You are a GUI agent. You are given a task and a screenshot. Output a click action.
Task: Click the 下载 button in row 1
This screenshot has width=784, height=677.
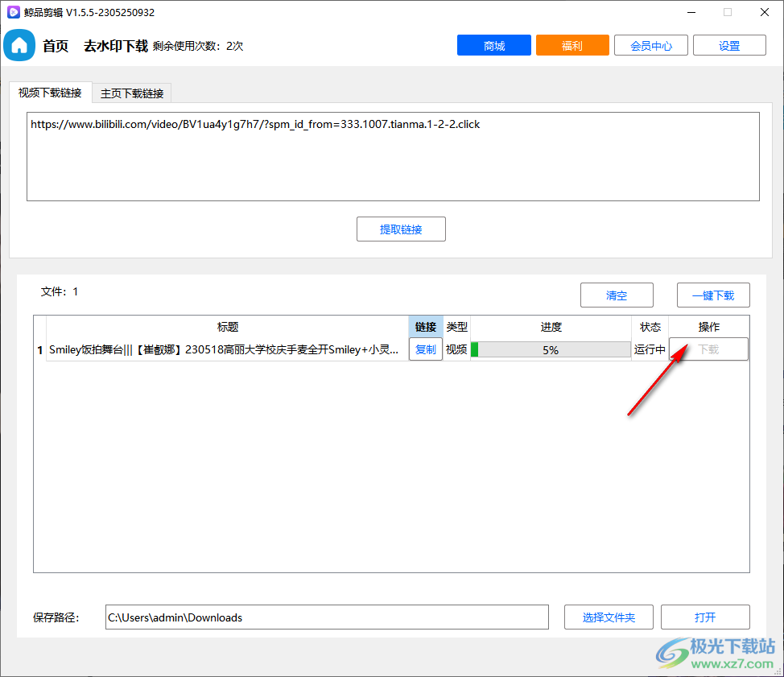pos(708,349)
